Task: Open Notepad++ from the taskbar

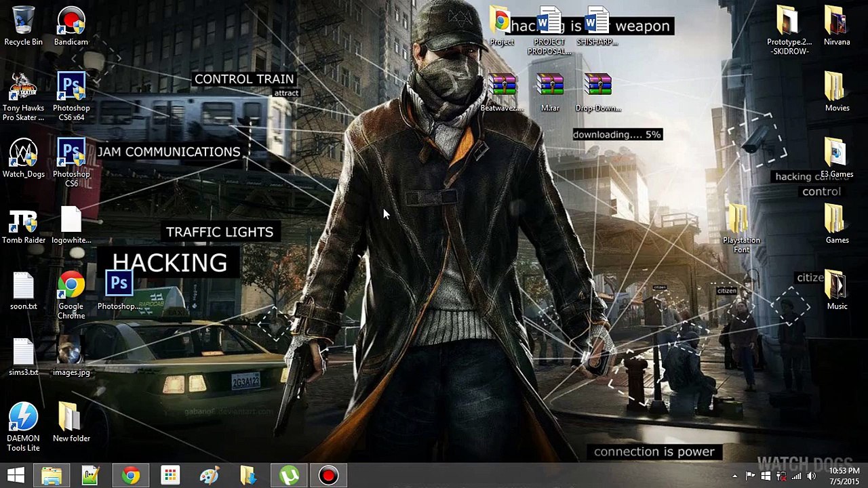Action: [x=90, y=476]
